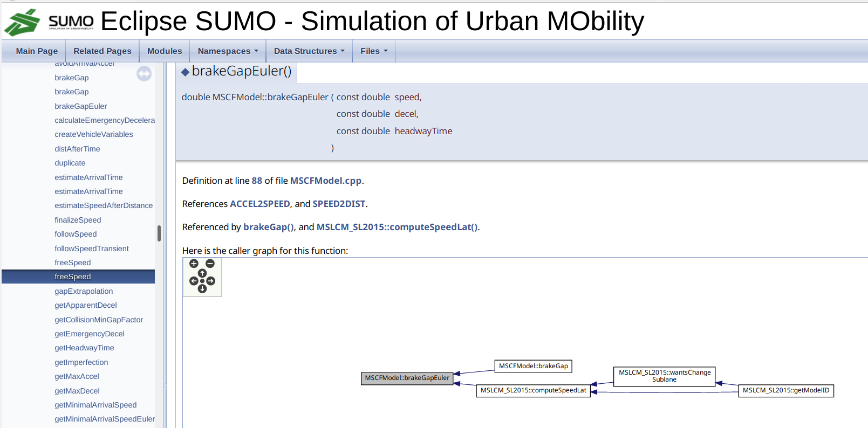Zoom in the caller graph
This screenshot has height=428, width=868.
pos(194,264)
